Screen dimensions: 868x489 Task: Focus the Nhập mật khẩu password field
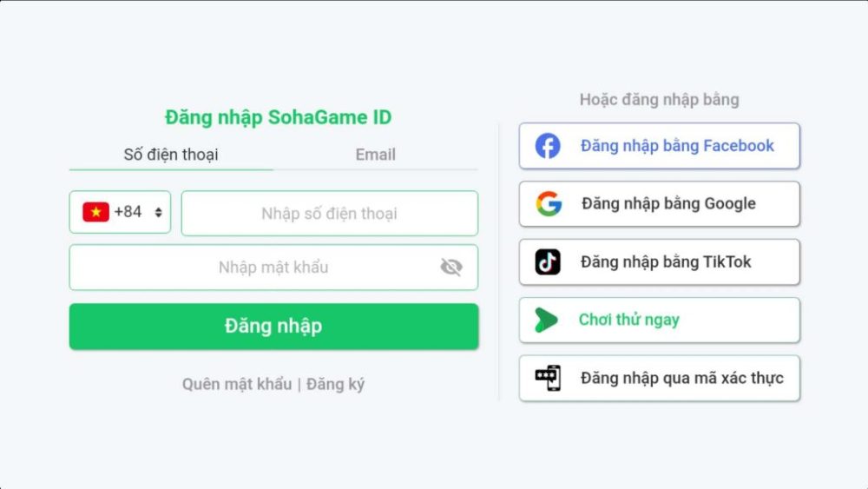260,268
